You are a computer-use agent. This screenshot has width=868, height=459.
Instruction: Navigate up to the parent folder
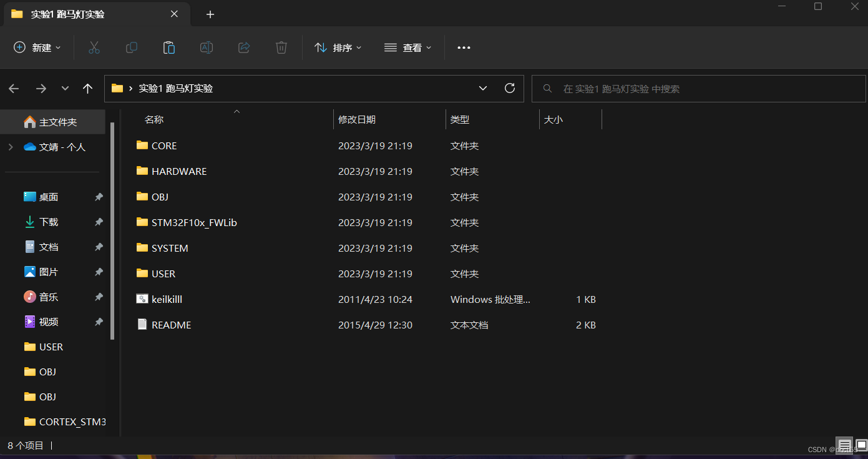coord(87,88)
